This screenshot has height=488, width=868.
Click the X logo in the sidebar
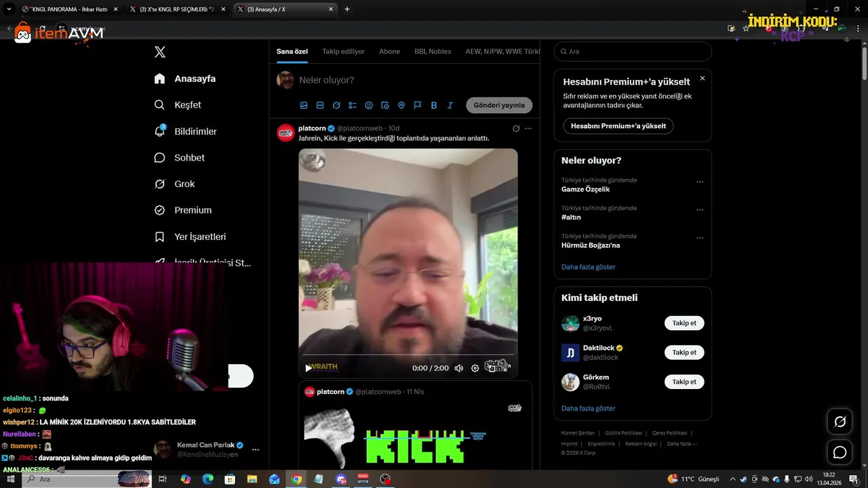tap(160, 52)
